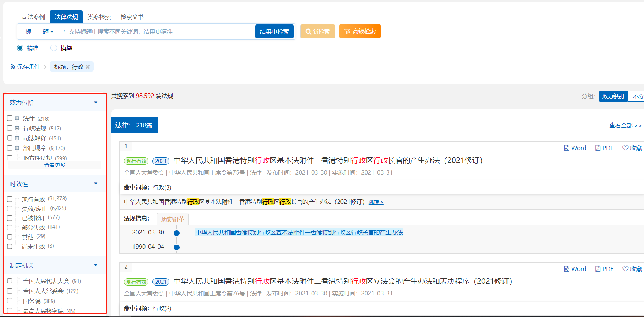This screenshot has width=644, height=317.
Task: Click the title keyword search input field
Action: [157, 32]
